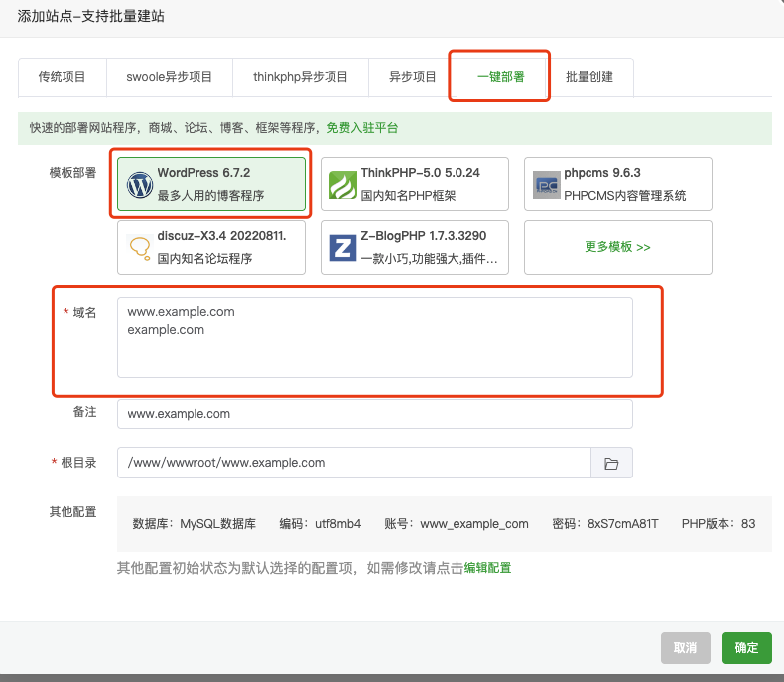784x682 pixels.
Task: Focus the 域名 domain text area
Action: (375, 338)
